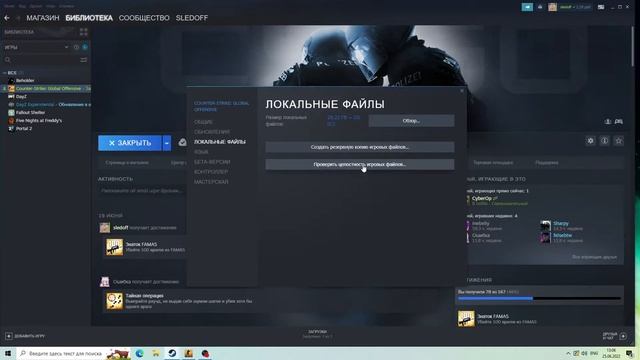This screenshot has height=360, width=640.
Task: Click verify integrity of game files button
Action: tap(360, 164)
